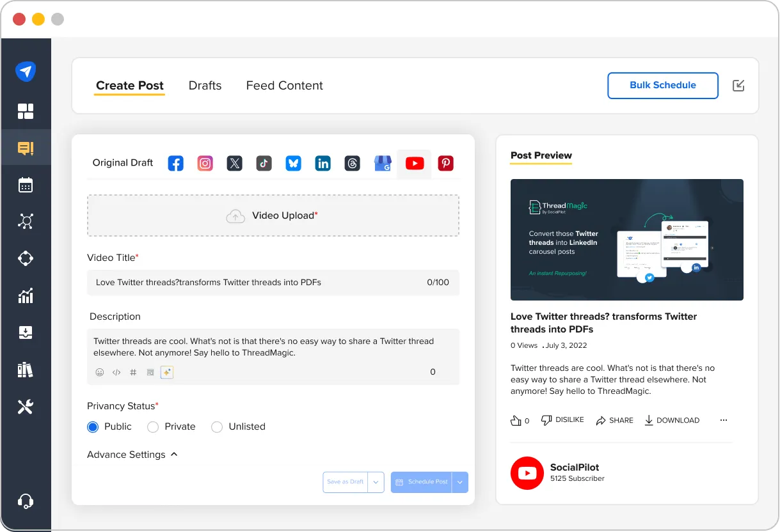780x532 pixels.
Task: Click the headphones support icon in sidebar
Action: pos(26,501)
